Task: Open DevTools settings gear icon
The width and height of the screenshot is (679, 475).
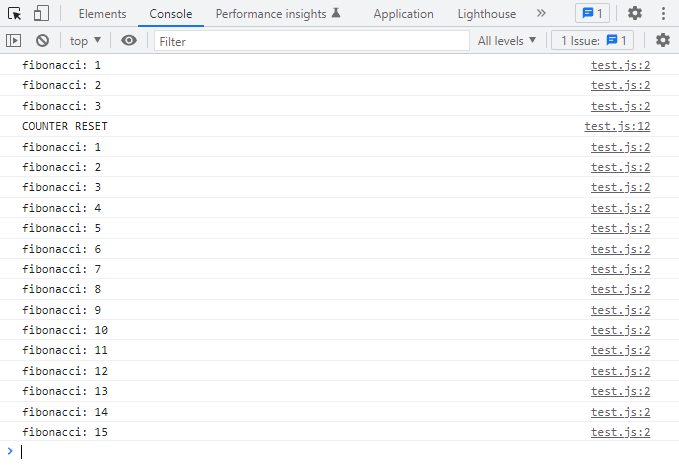Action: 636,14
